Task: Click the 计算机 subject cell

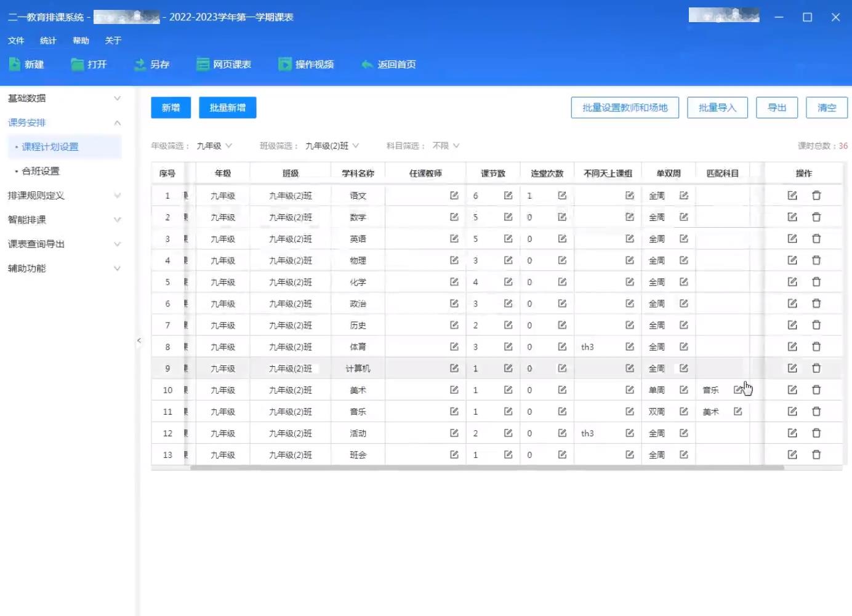Action: coord(358,369)
